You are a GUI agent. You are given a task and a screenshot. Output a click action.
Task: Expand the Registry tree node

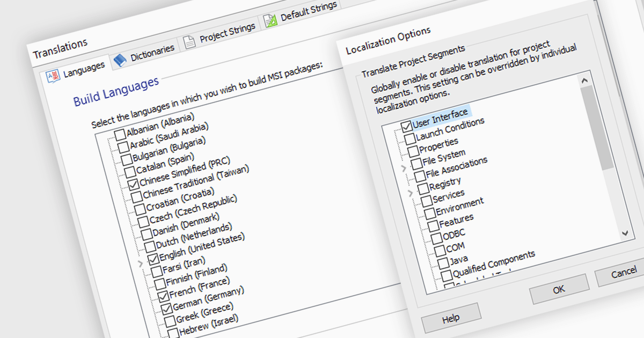coord(411,192)
